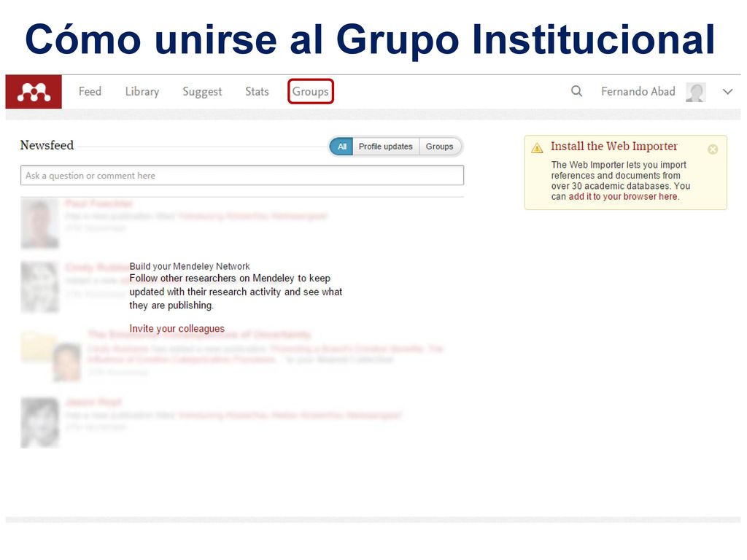747x560 pixels.
Task: Click Build your Mendeley Network text
Action: (x=190, y=266)
